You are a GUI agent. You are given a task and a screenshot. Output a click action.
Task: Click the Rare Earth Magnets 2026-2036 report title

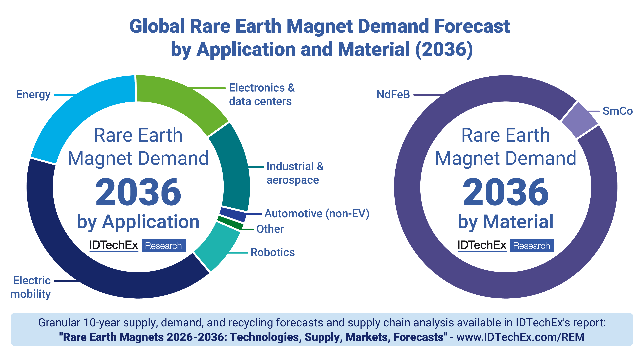252,337
